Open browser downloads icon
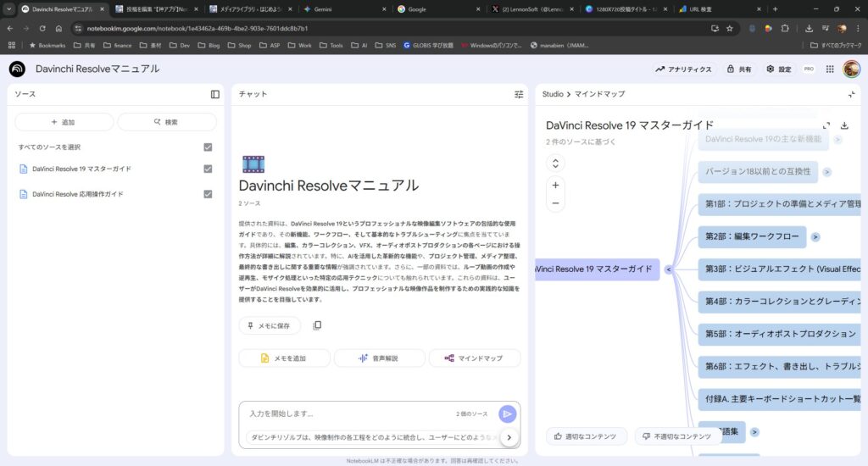This screenshot has width=868, height=466. click(x=809, y=28)
